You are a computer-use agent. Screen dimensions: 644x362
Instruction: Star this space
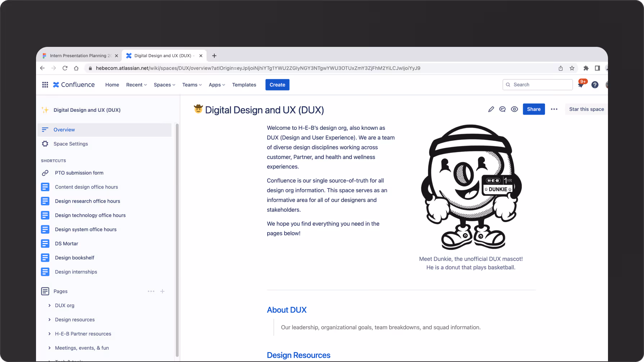coord(586,109)
